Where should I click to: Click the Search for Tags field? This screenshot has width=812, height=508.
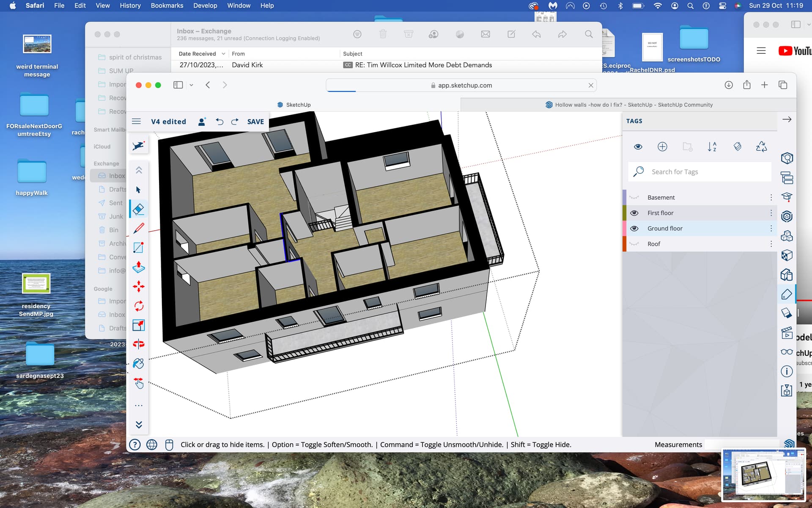(700, 172)
